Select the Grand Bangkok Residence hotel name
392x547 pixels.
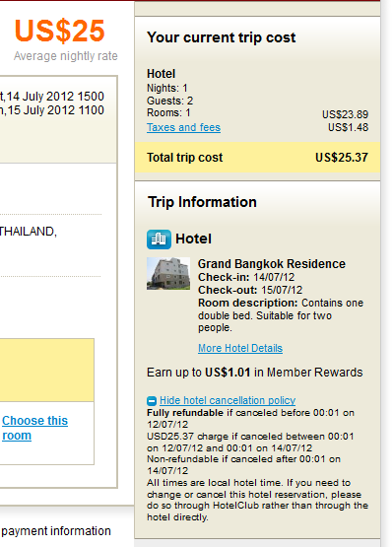pos(272,264)
